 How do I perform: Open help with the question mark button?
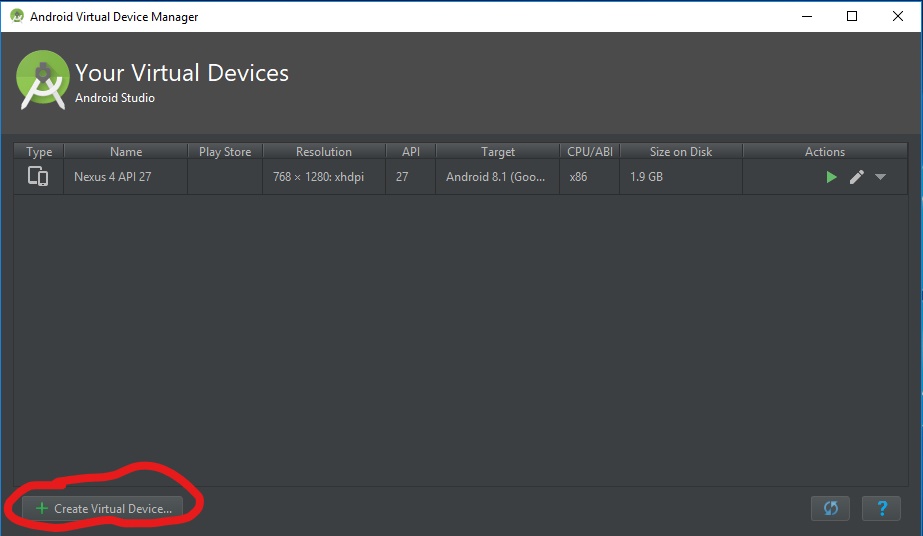click(881, 508)
